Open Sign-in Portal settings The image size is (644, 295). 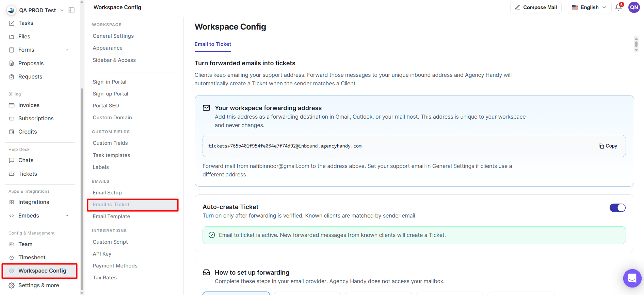pyautogui.click(x=110, y=82)
